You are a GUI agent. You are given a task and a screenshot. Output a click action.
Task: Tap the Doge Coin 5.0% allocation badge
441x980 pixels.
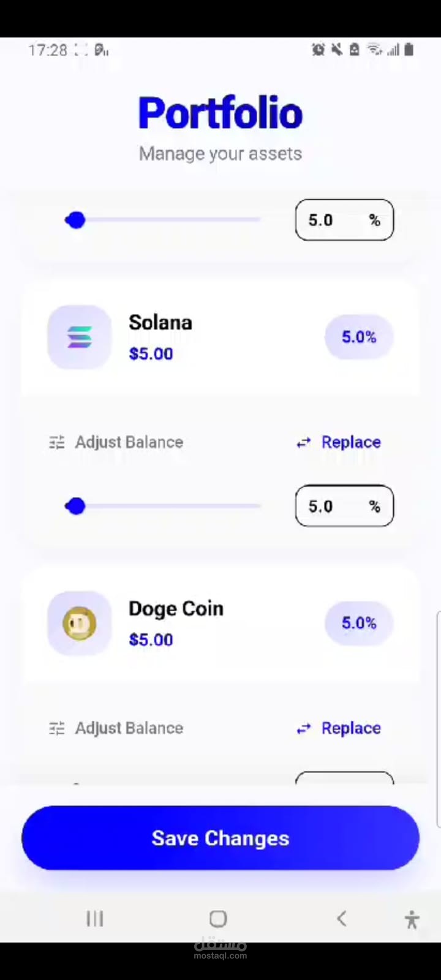click(359, 623)
